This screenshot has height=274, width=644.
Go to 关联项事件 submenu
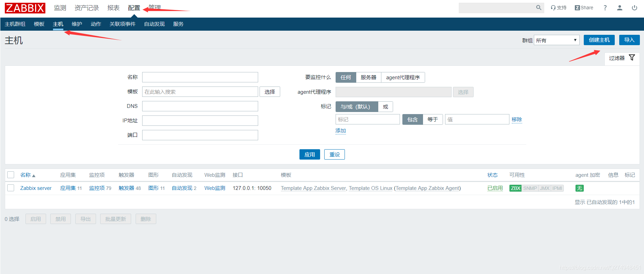tap(123, 24)
